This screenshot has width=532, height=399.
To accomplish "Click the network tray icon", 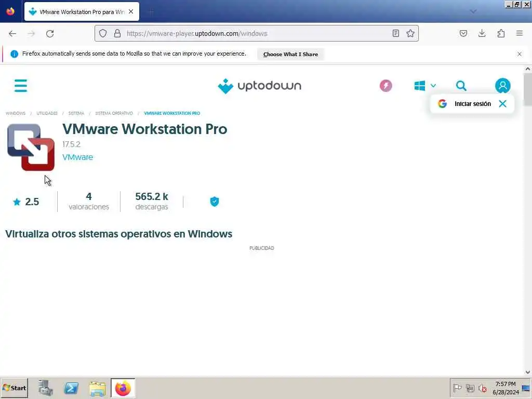I will [470, 388].
